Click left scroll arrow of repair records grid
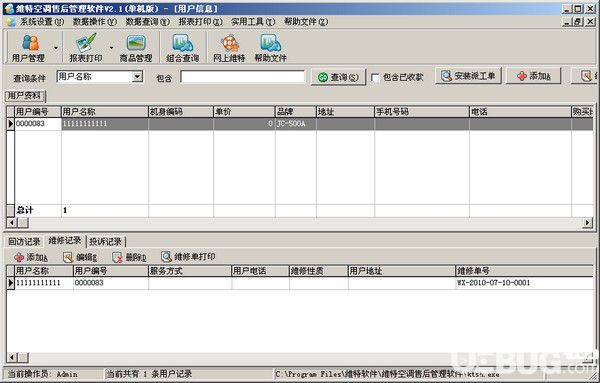The image size is (600, 383). click(x=11, y=358)
